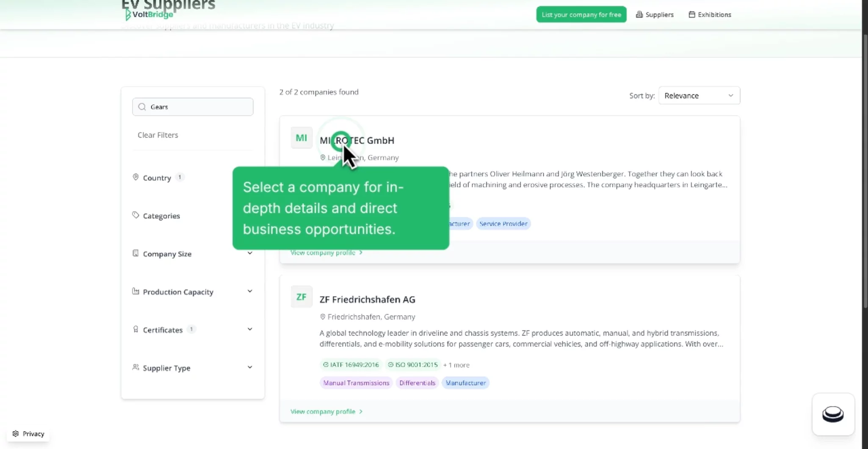868x449 pixels.
Task: Expand the Supplier Type filter chevron
Action: [x=249, y=367]
